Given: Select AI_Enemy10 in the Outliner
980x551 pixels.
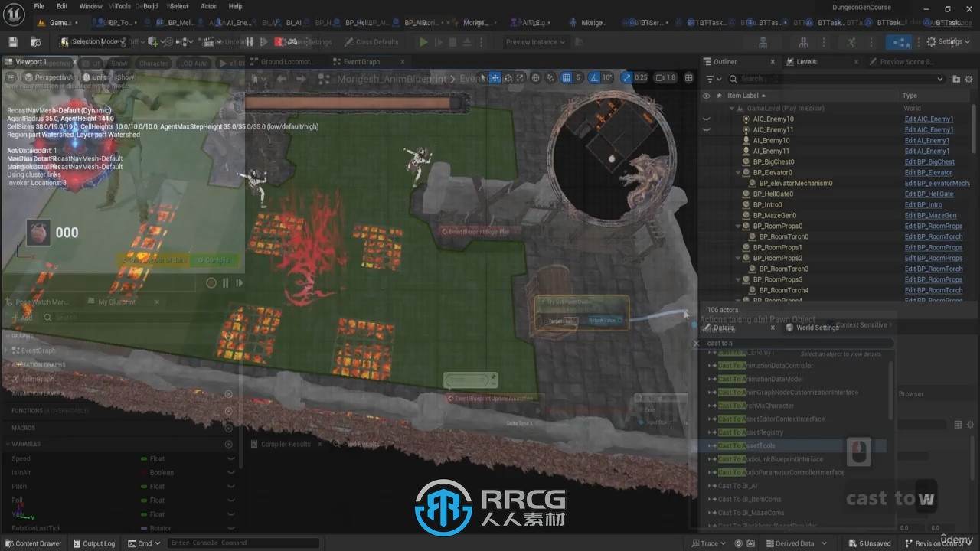Looking at the screenshot, I should tap(771, 140).
